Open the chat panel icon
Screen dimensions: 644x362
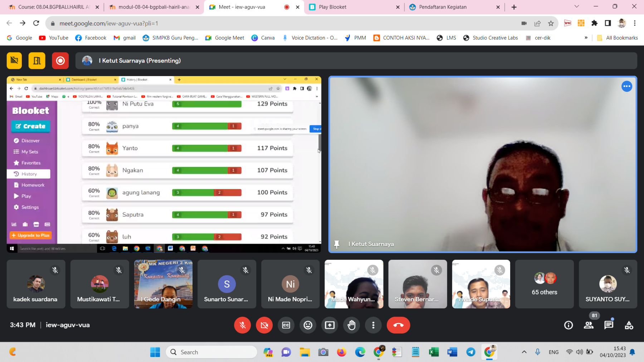pyautogui.click(x=609, y=325)
